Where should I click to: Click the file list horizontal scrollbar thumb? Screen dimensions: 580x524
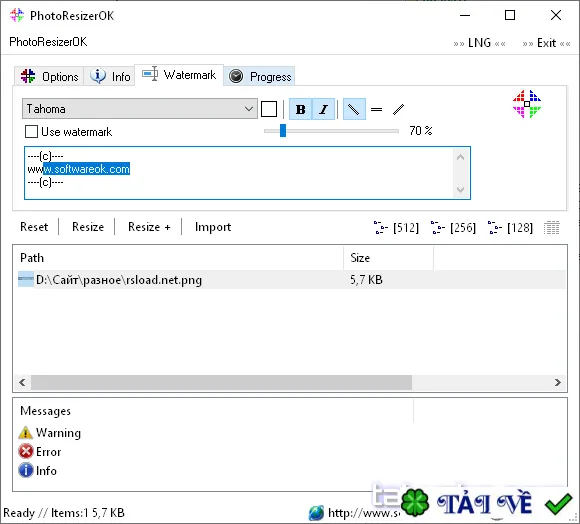(221, 382)
